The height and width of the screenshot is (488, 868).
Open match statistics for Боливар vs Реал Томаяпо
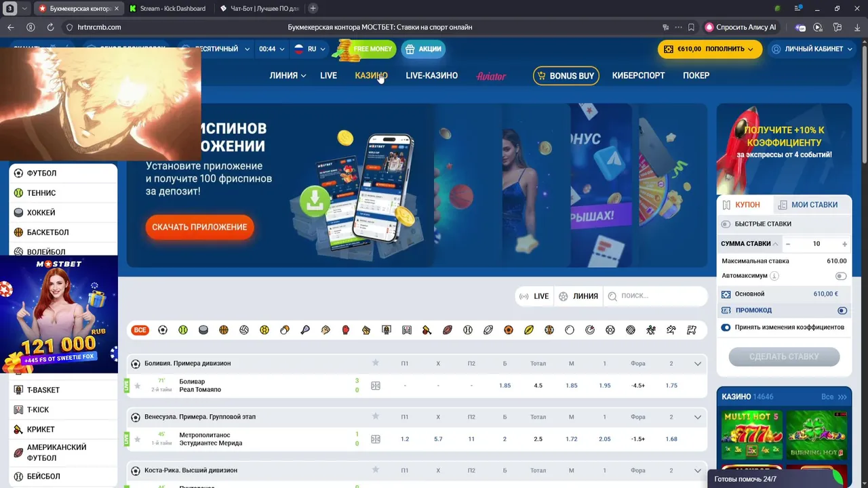click(x=376, y=386)
